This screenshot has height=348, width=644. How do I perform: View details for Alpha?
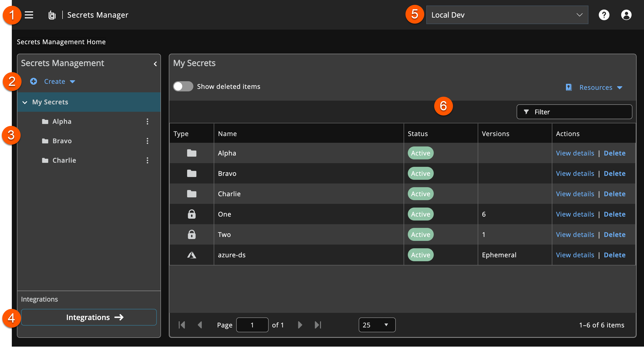click(x=575, y=153)
